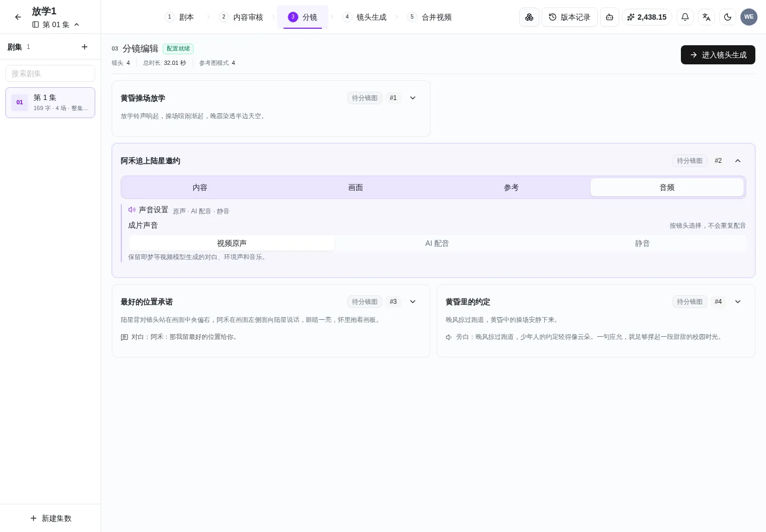This screenshot has height=532, width=766.
Task: Go to step 5 合并视频
Action: point(429,17)
